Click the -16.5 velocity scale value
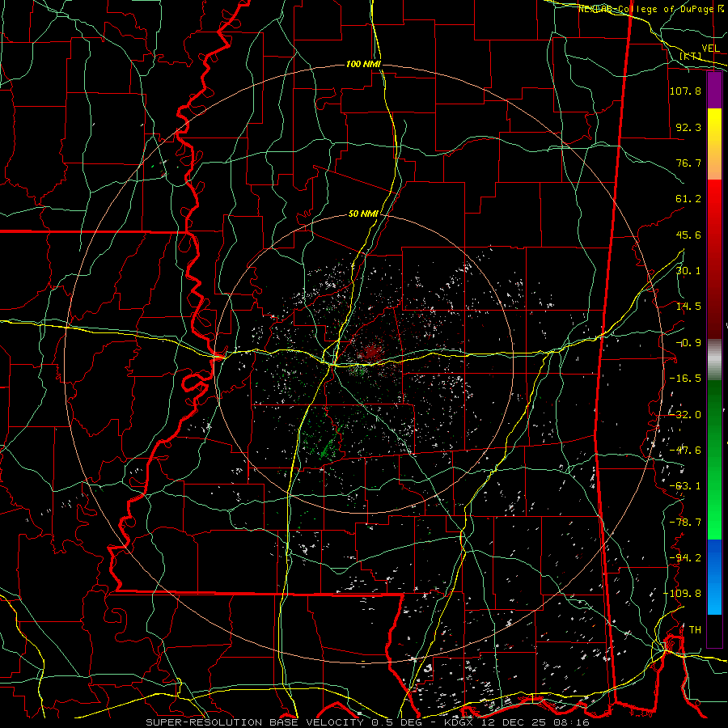 685,379
